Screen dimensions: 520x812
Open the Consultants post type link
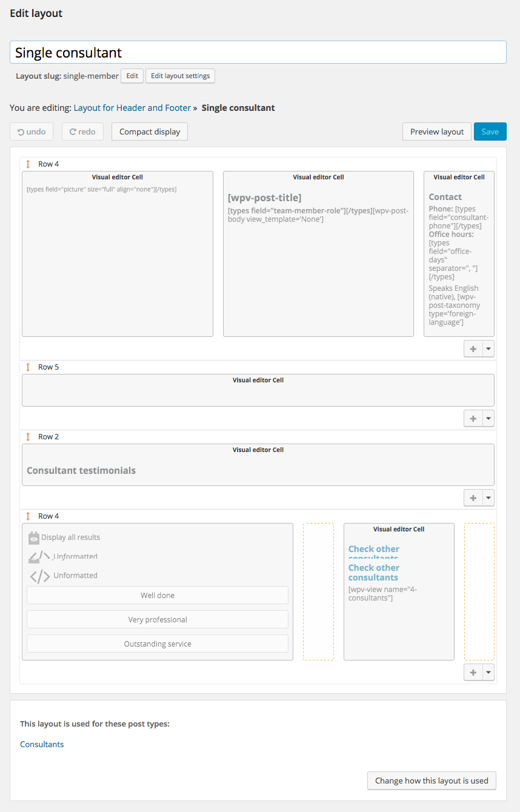(x=42, y=744)
